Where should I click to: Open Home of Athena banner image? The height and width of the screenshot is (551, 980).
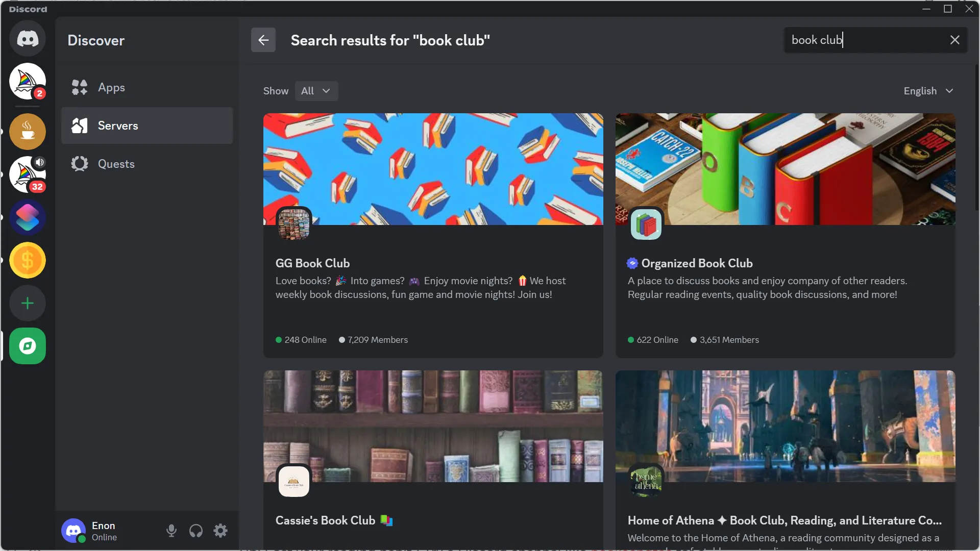pos(786,426)
